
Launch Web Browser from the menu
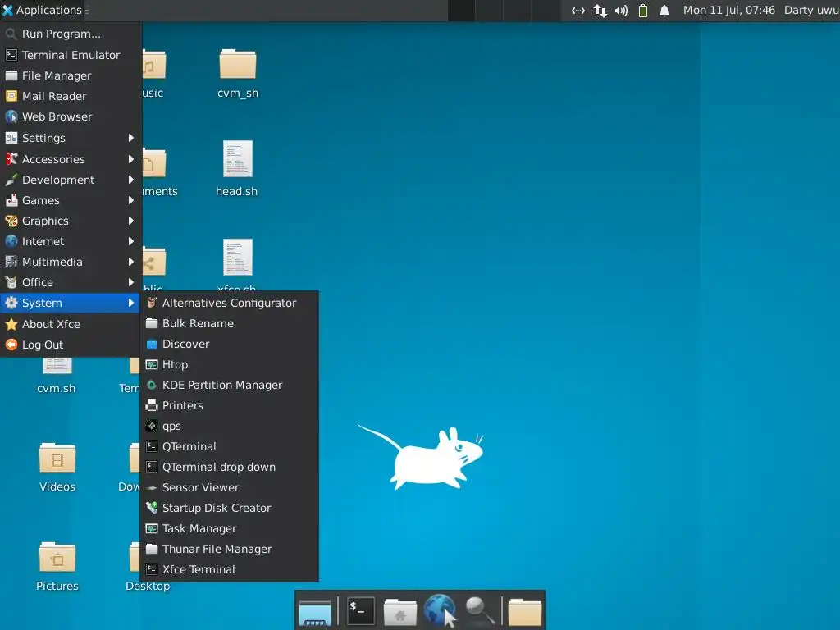point(71,116)
